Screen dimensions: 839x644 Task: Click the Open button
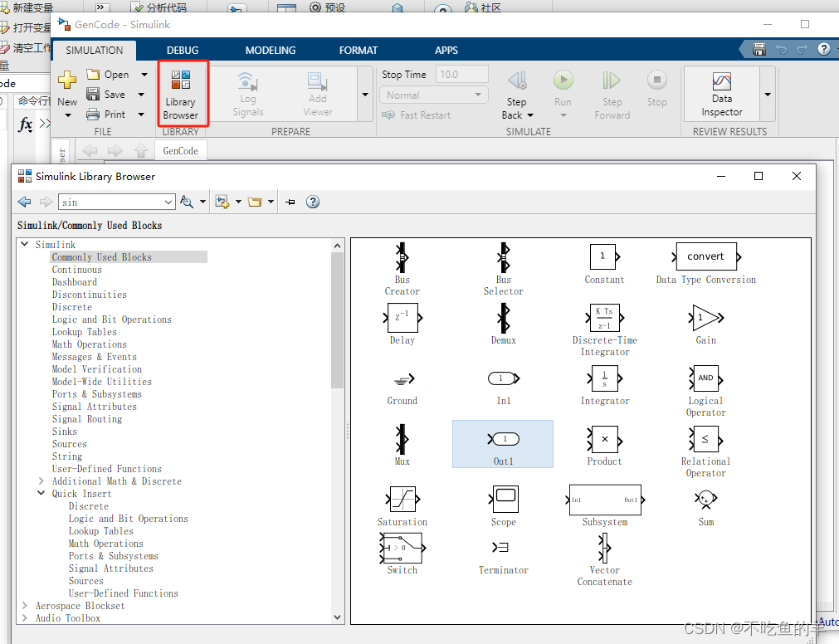tap(108, 75)
